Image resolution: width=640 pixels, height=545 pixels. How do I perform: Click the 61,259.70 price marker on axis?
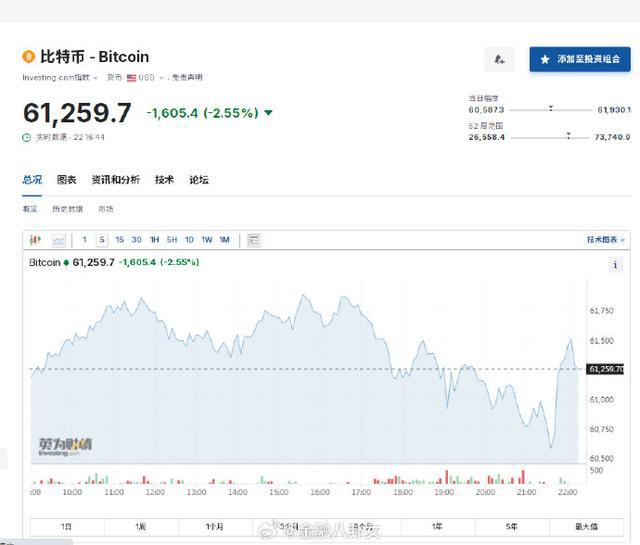click(x=605, y=369)
